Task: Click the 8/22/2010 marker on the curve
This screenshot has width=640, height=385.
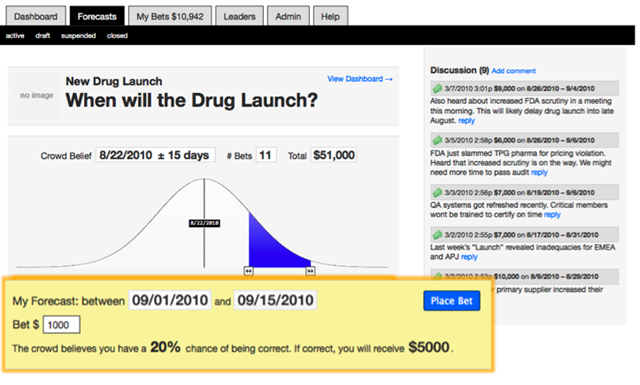Action: (x=204, y=223)
